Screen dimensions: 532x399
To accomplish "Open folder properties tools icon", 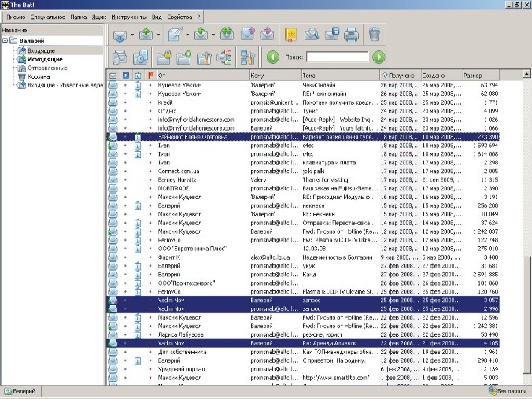I will click(x=204, y=57).
